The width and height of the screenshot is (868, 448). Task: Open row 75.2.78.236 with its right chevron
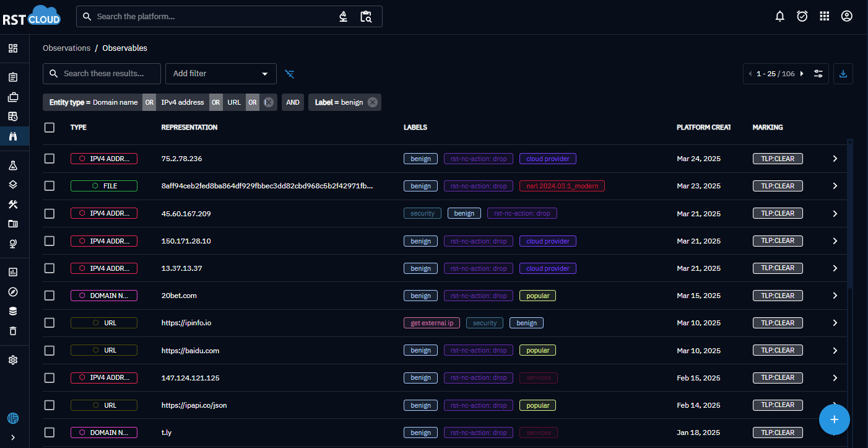pos(835,159)
